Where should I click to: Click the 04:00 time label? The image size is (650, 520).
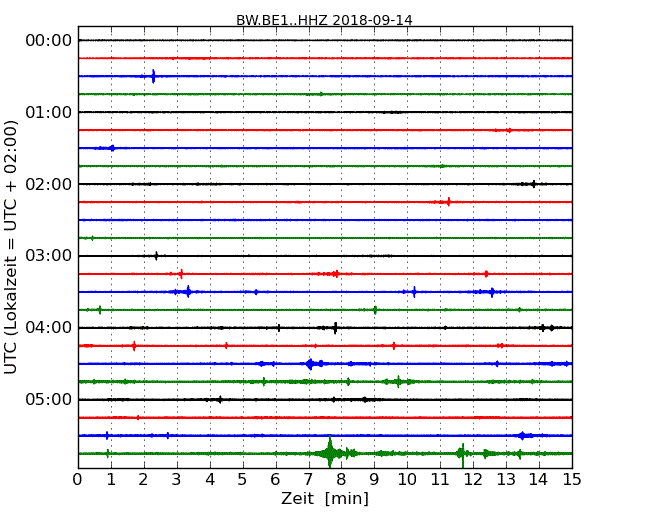[x=49, y=328]
